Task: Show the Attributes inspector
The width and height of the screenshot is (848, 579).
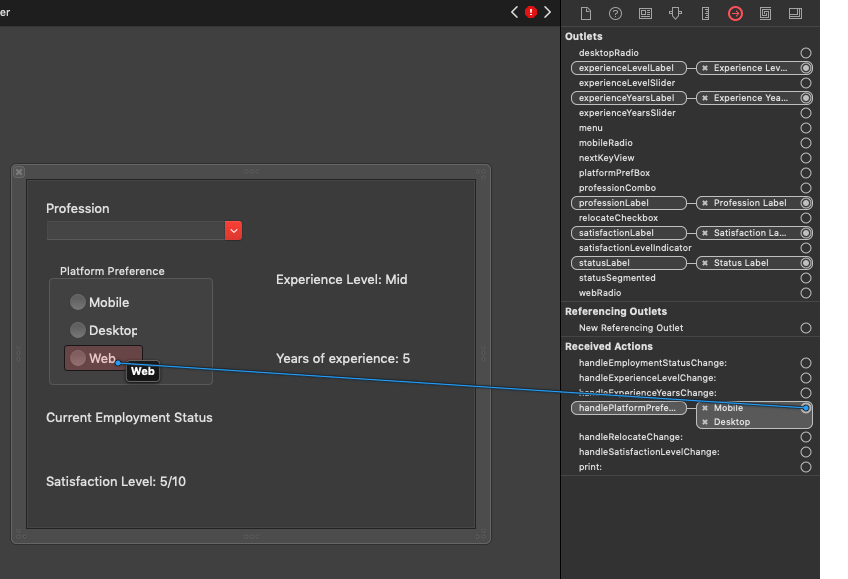Action: (x=675, y=13)
